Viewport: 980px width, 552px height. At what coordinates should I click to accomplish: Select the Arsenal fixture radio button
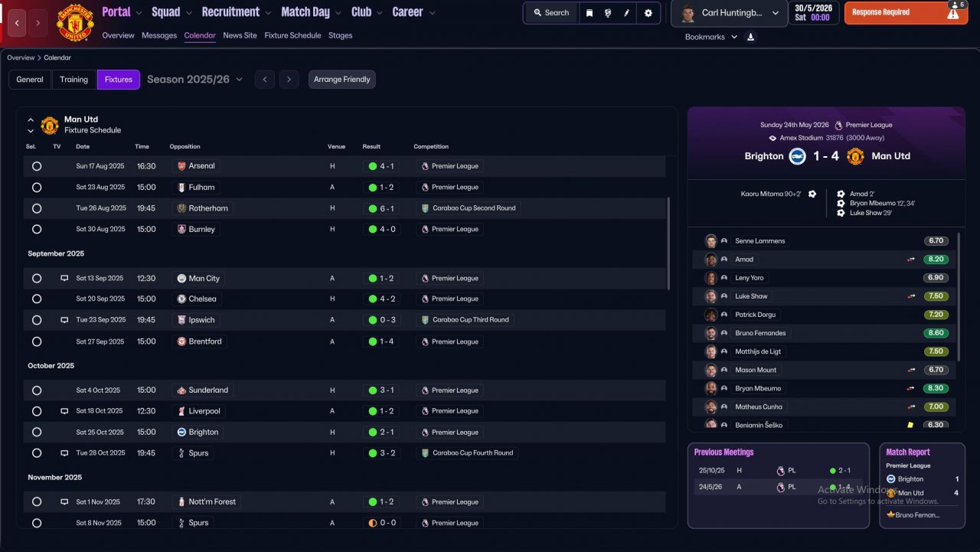click(x=37, y=166)
